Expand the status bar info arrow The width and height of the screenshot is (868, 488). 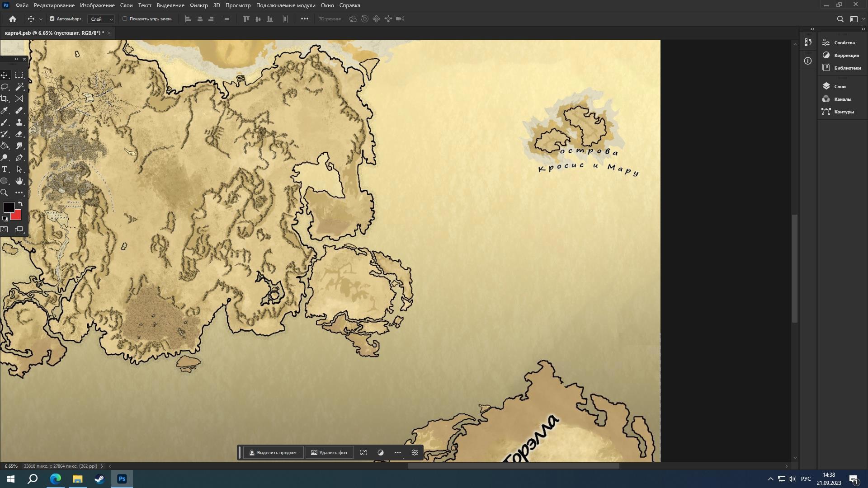(x=101, y=466)
